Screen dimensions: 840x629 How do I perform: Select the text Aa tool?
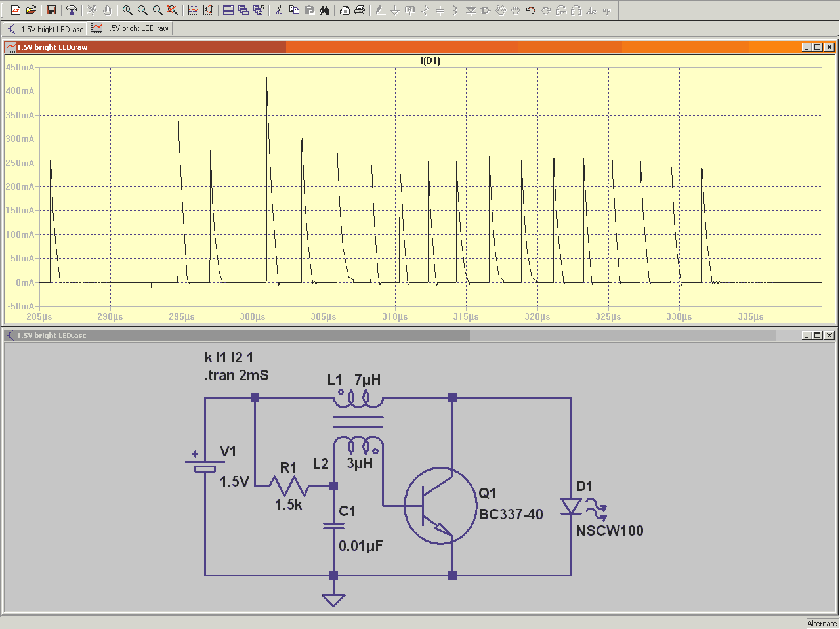click(591, 11)
